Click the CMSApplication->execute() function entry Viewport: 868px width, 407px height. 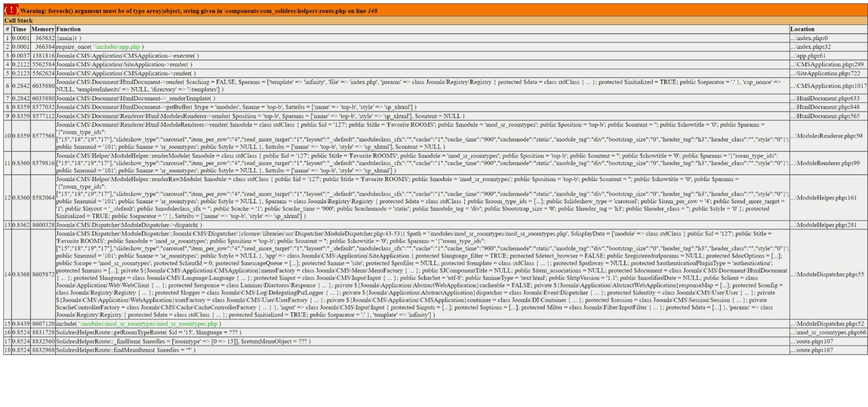(127, 56)
